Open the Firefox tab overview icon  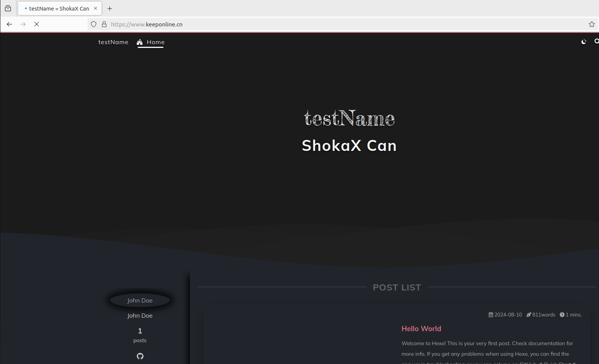8,8
